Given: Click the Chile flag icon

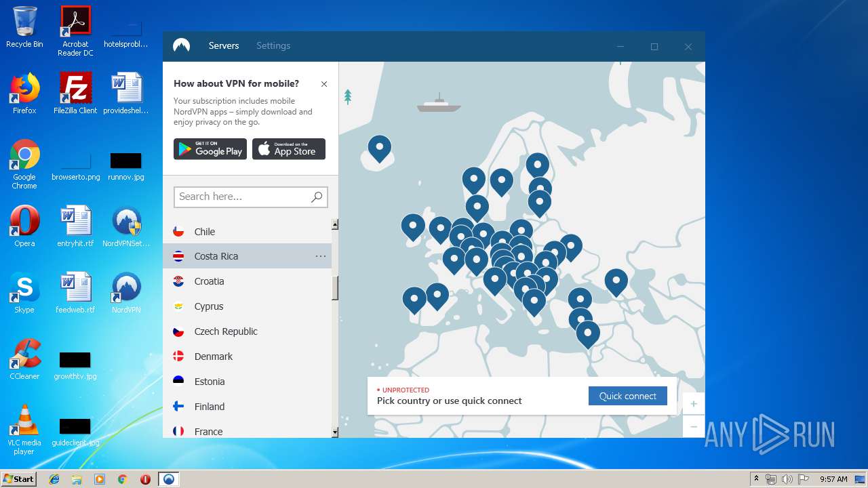Looking at the screenshot, I should 178,231.
